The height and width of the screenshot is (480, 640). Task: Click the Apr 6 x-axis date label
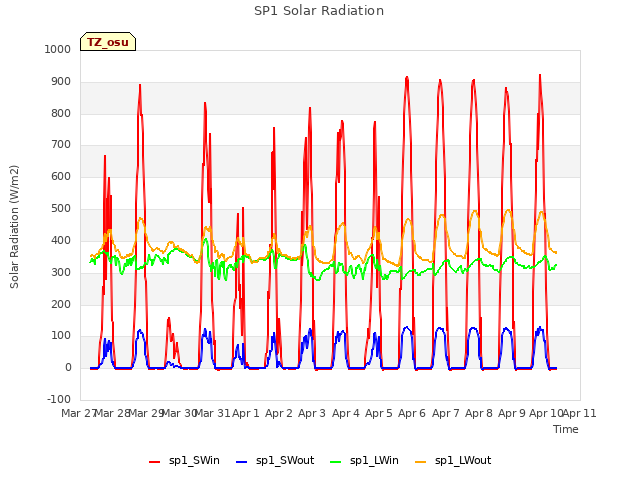pos(412,413)
